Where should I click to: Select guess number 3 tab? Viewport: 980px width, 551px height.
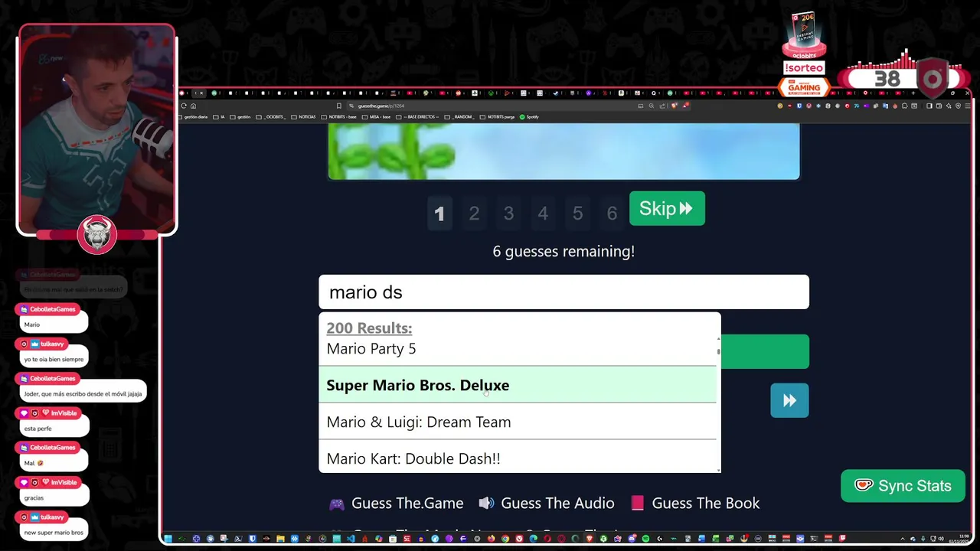(508, 214)
